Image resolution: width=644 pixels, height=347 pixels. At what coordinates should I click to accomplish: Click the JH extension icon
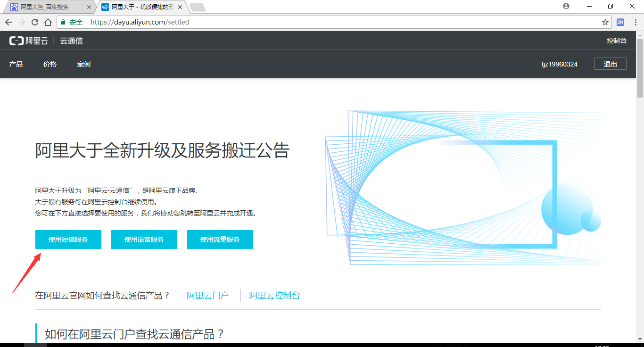point(620,22)
